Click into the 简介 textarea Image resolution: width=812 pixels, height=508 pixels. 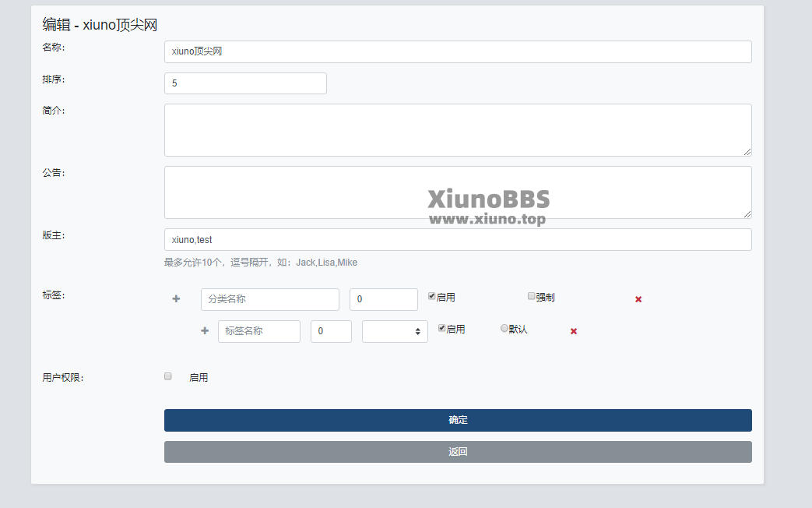[x=458, y=130]
